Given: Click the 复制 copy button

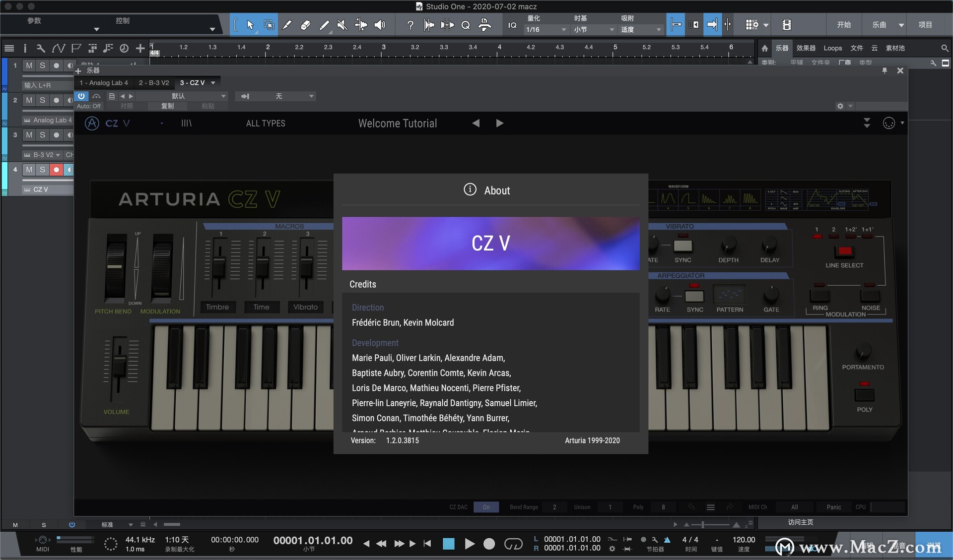Looking at the screenshot, I should [x=168, y=106].
